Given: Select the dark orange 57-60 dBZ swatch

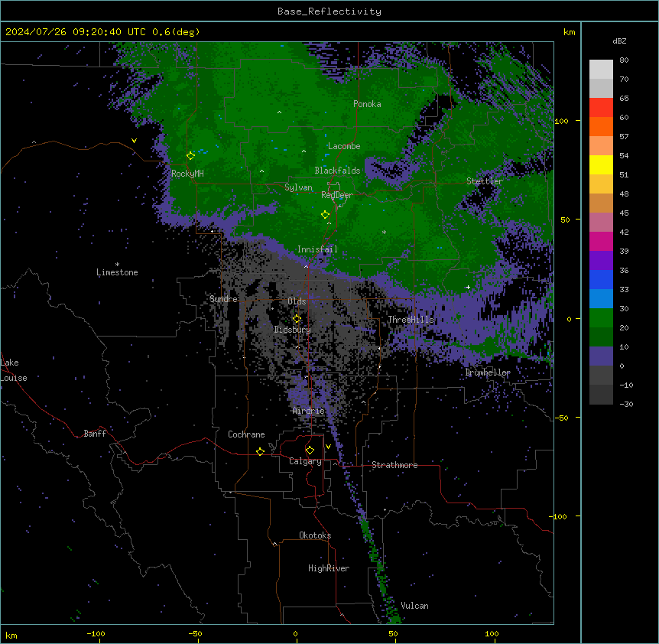Looking at the screenshot, I should [601, 126].
